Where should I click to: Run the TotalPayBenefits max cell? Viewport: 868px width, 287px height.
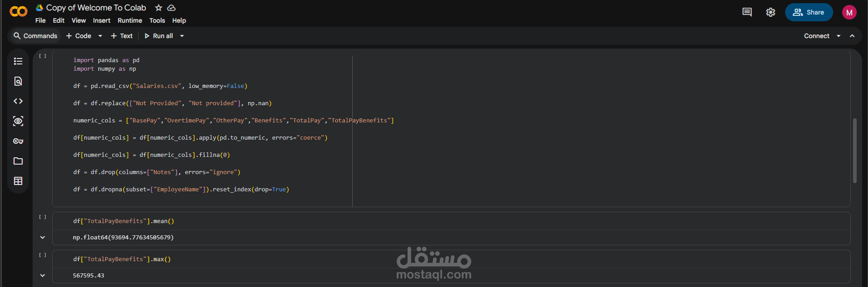[43, 255]
